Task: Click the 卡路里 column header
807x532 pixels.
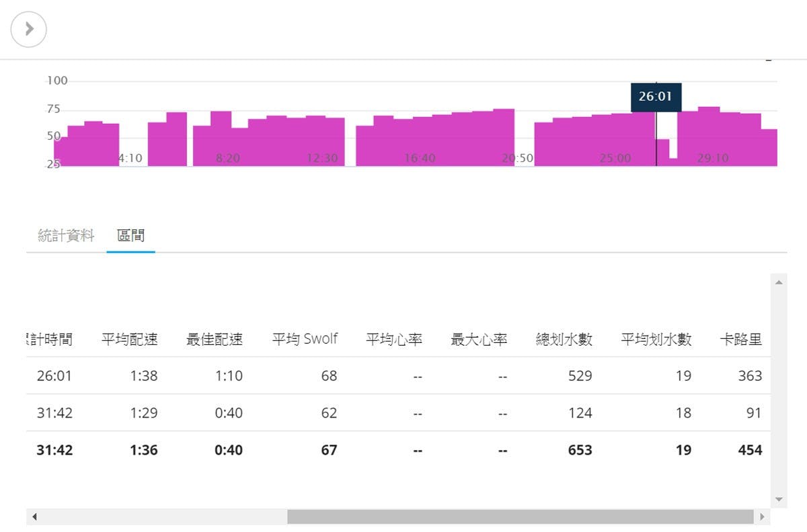Action: [740, 340]
